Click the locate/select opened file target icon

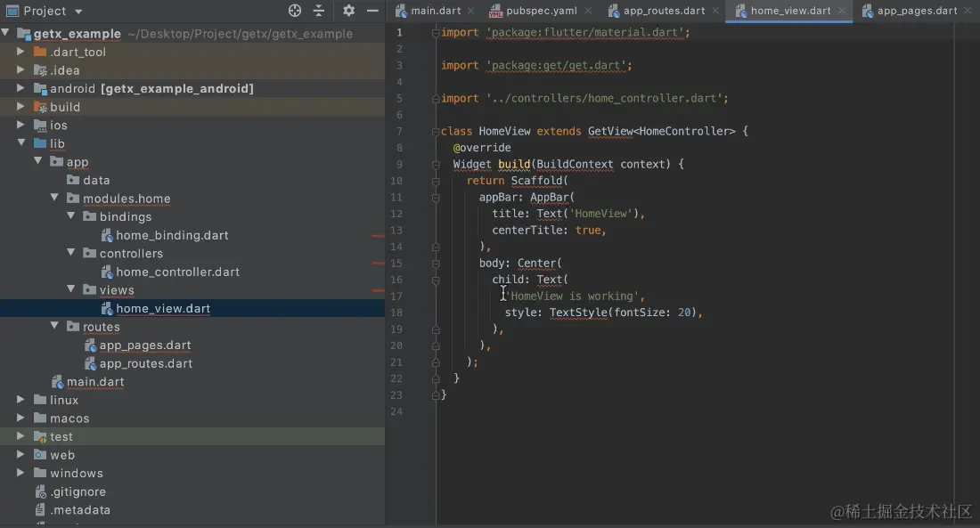tap(295, 11)
